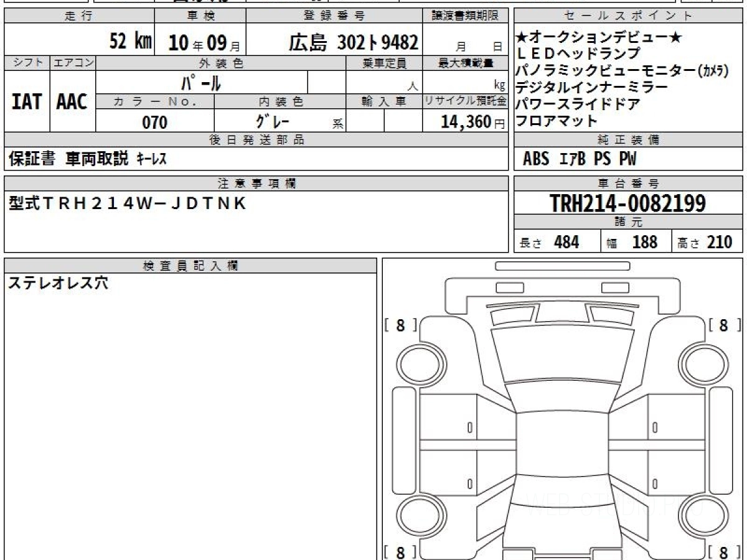Image resolution: width=747 pixels, height=560 pixels.
Task: Select the パワースライドドア entry
Action: click(x=578, y=104)
